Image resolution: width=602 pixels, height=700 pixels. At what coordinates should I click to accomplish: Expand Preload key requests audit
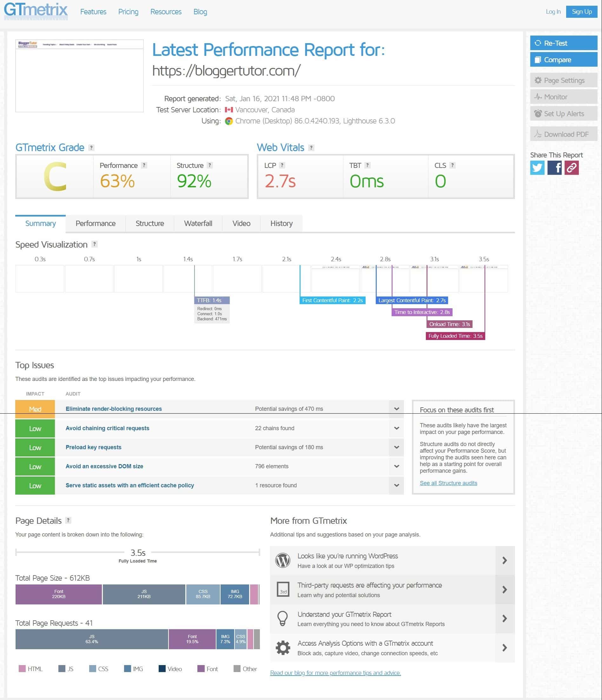tap(396, 447)
